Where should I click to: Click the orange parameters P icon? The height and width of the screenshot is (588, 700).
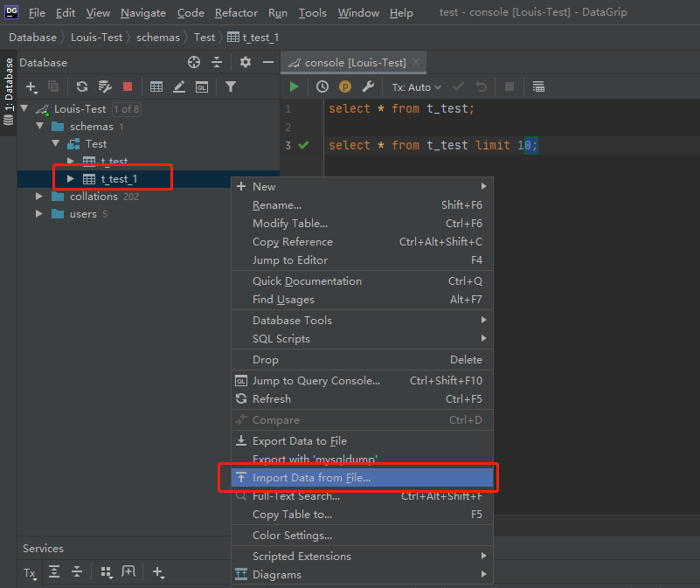point(345,86)
